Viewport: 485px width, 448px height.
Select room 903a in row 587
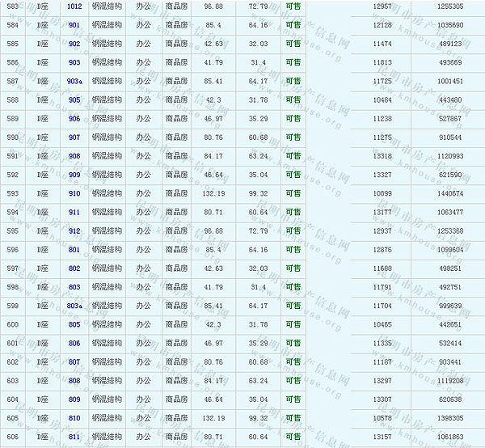[74, 82]
